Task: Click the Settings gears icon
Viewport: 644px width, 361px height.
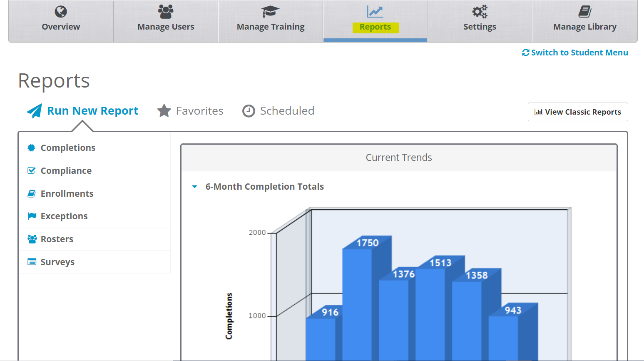Action: tap(480, 12)
